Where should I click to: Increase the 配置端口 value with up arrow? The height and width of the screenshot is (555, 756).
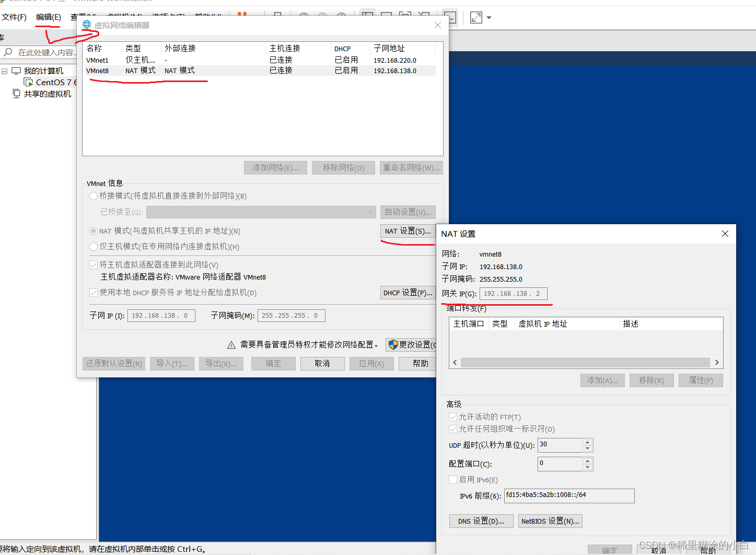coord(588,461)
